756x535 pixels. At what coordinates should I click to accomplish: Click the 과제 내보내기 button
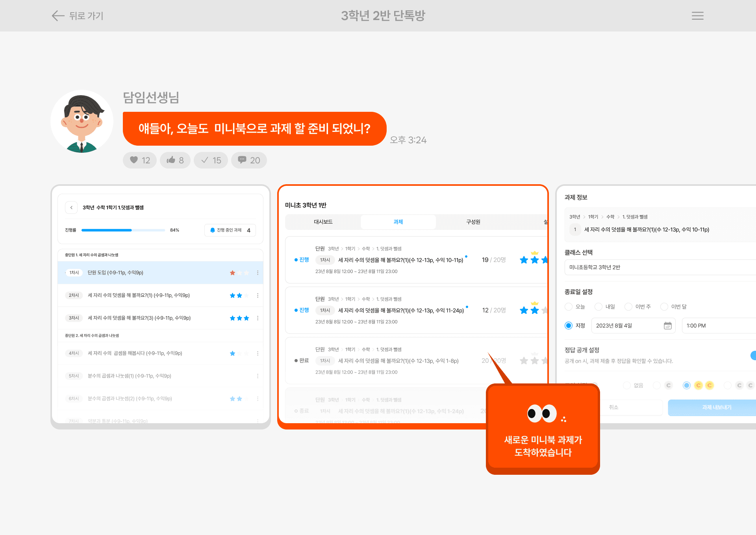tap(712, 407)
